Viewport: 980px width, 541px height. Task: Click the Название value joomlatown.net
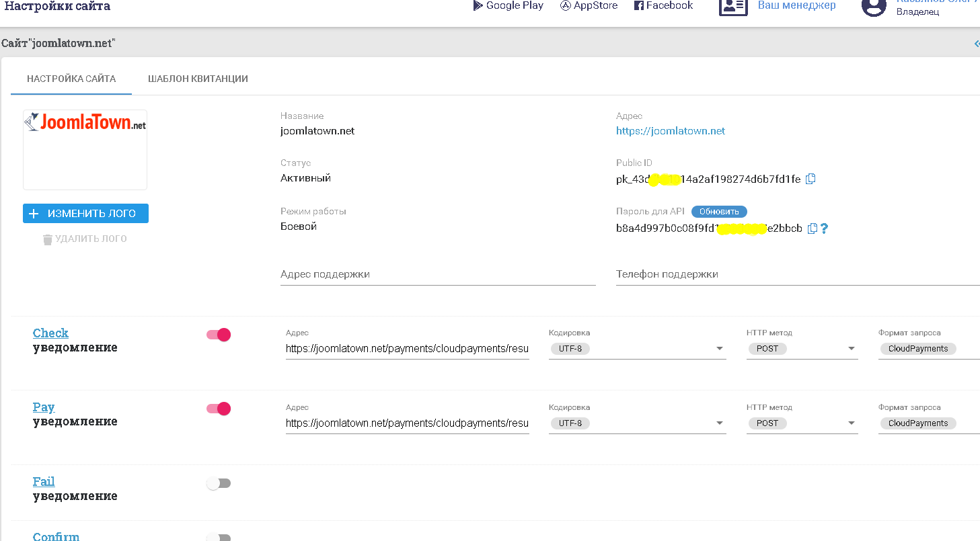(x=317, y=131)
